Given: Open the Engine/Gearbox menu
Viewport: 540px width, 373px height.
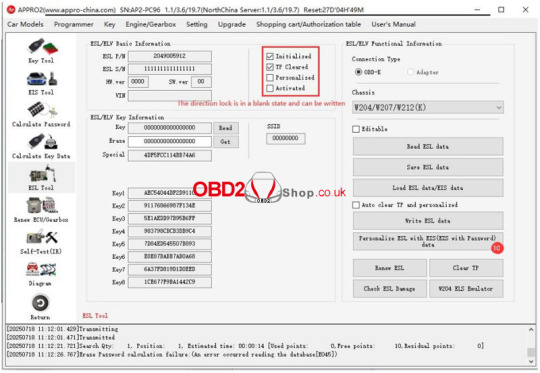Looking at the screenshot, I should click(150, 24).
